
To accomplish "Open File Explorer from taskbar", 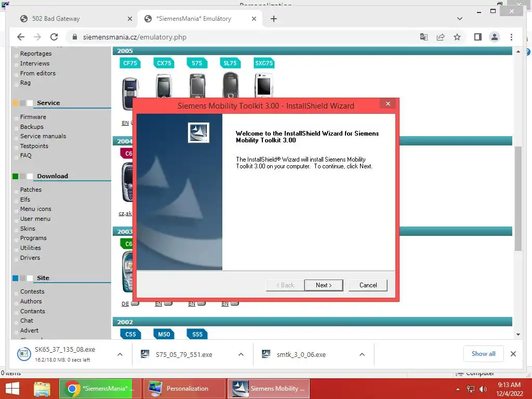I will tap(42, 389).
